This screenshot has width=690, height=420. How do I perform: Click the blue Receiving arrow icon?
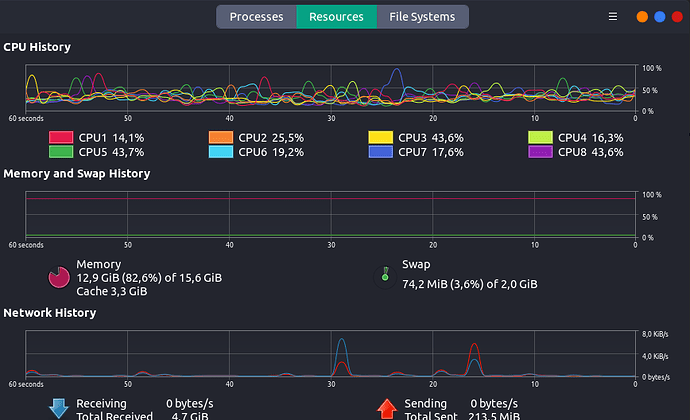tap(59, 408)
